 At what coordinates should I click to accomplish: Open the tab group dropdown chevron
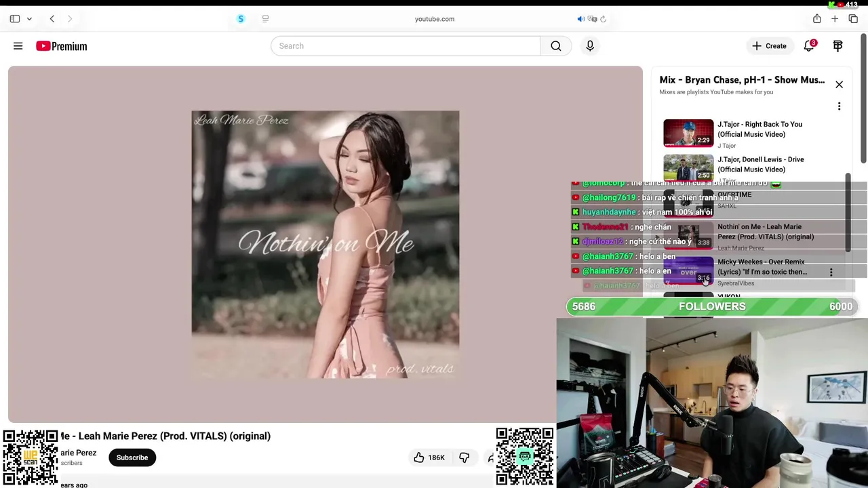[29, 19]
